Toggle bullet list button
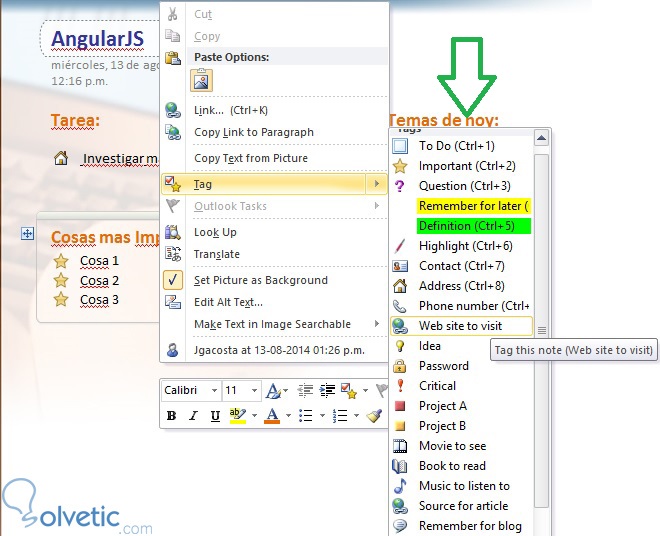The image size is (660, 536). coord(306,416)
